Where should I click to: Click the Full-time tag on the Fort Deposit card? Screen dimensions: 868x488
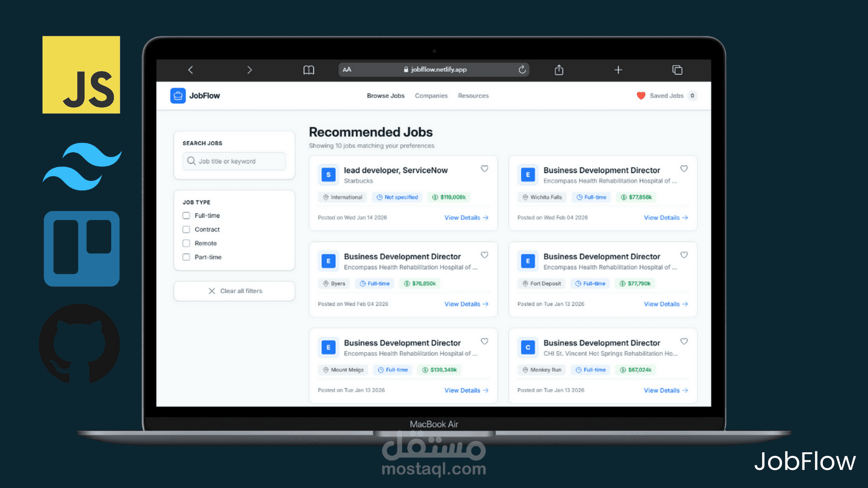[x=590, y=284]
